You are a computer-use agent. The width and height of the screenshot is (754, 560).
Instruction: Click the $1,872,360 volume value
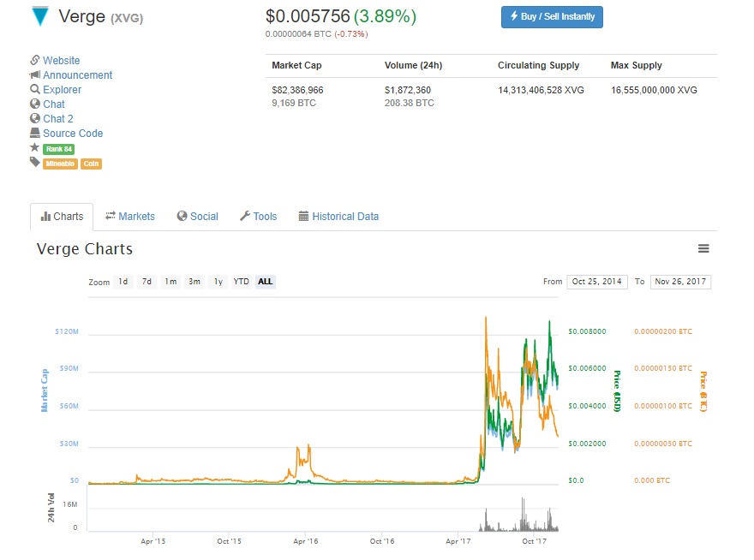408,90
